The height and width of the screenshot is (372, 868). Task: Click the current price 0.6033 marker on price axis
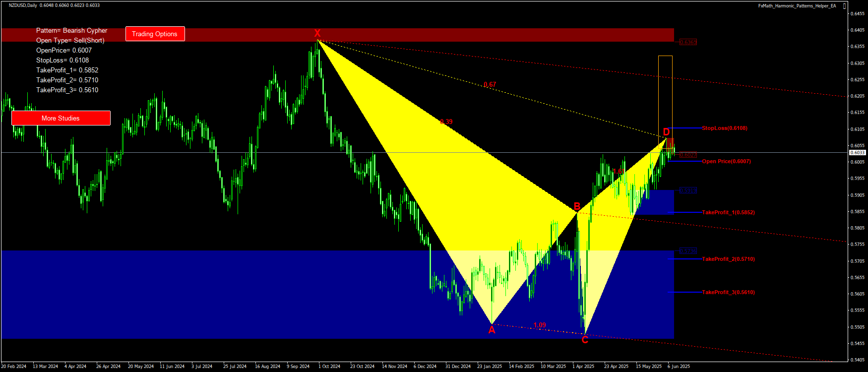[x=858, y=152]
